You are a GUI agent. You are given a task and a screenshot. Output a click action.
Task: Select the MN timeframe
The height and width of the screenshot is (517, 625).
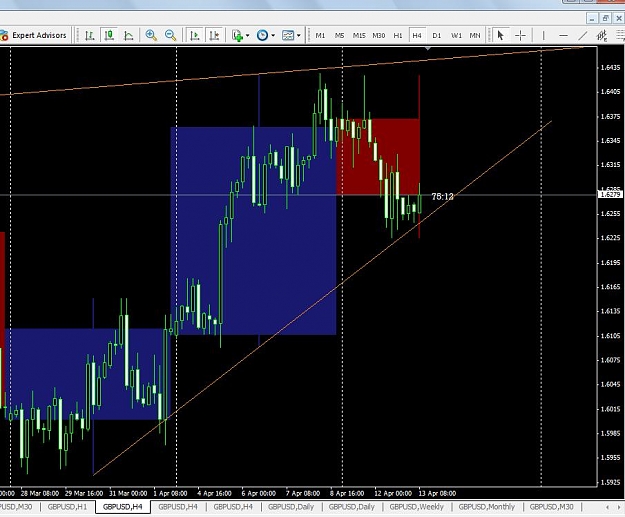pyautogui.click(x=475, y=35)
